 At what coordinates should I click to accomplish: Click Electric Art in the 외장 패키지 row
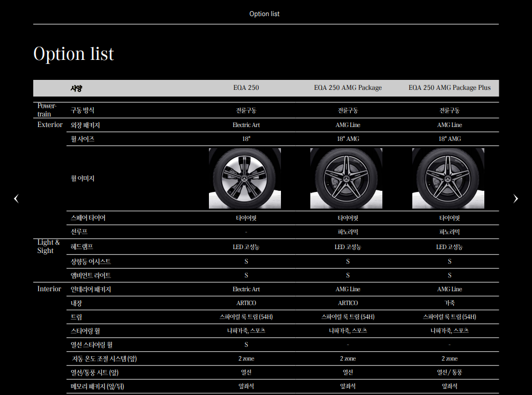pos(246,125)
